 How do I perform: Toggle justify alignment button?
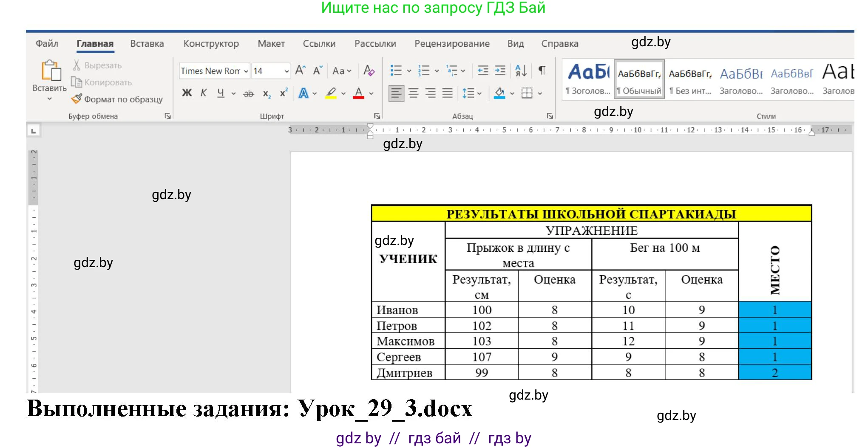point(447,93)
